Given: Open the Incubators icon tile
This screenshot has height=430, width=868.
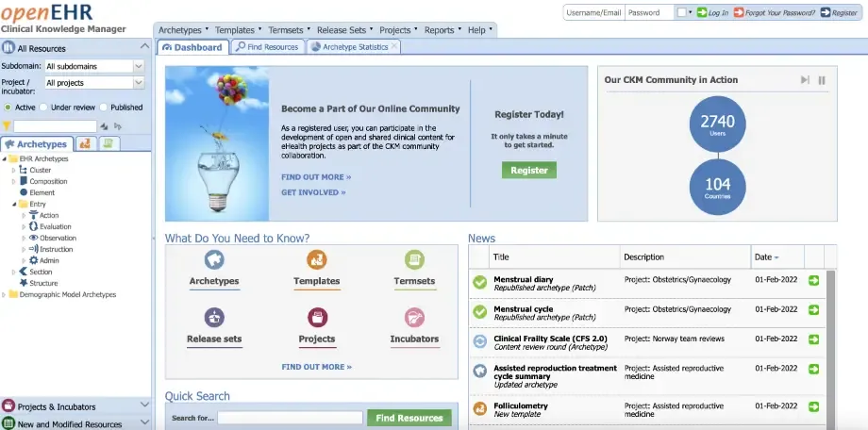Looking at the screenshot, I should click(x=414, y=318).
